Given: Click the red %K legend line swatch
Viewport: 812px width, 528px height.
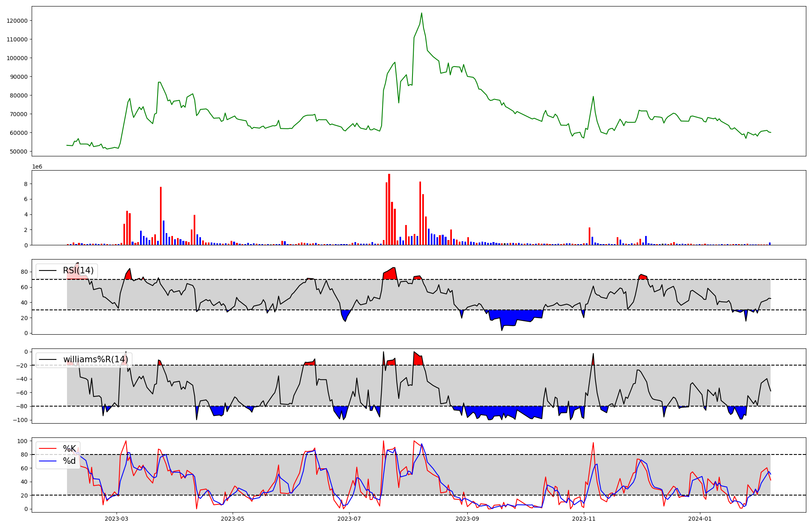Looking at the screenshot, I should click(x=48, y=449).
